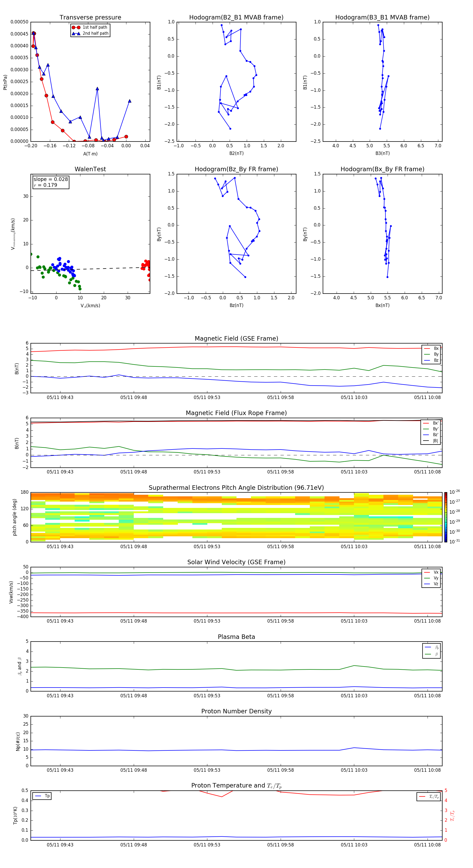
Task: Click the 'Bx' entry in GSE legend
Action: point(431,349)
